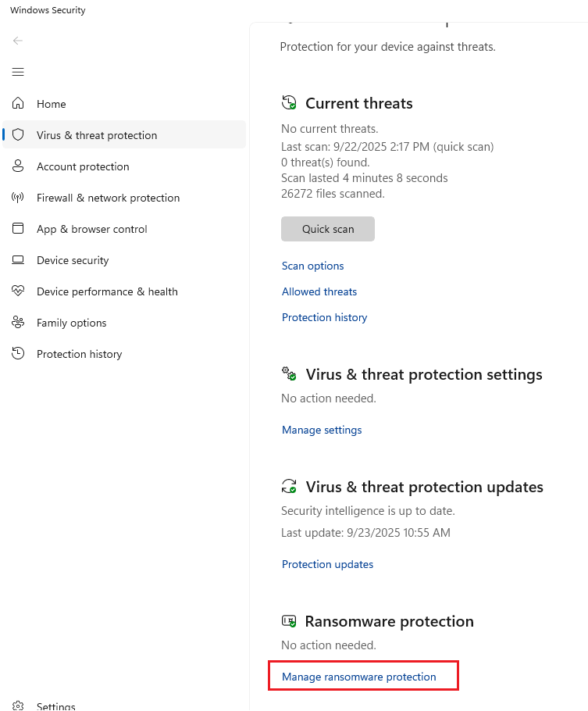This screenshot has height=711, width=588.
Task: Click the Settings gear icon
Action: (18, 706)
